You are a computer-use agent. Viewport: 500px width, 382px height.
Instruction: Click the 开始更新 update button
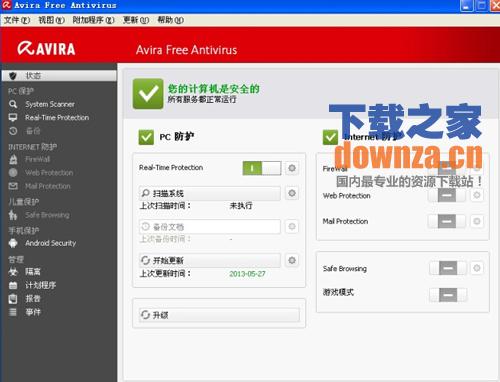tap(210, 260)
